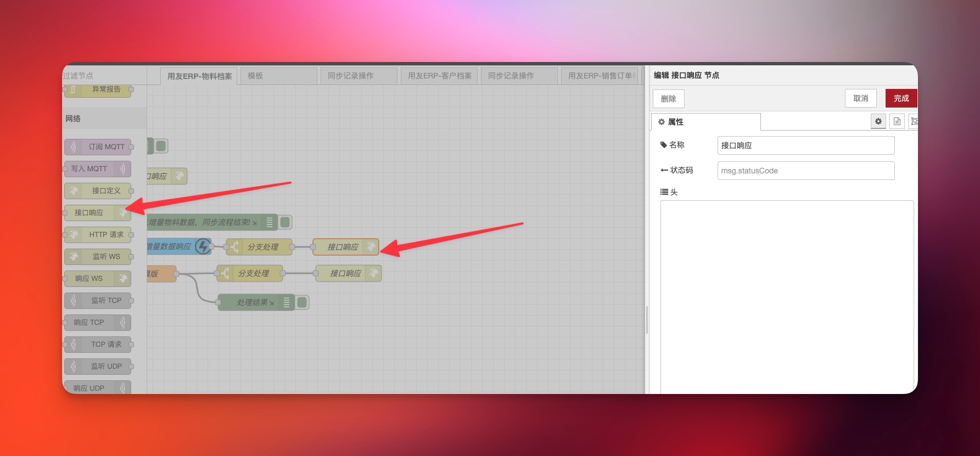This screenshot has width=980, height=456.
Task: Select the 接口定义 palette node
Action: (x=98, y=190)
